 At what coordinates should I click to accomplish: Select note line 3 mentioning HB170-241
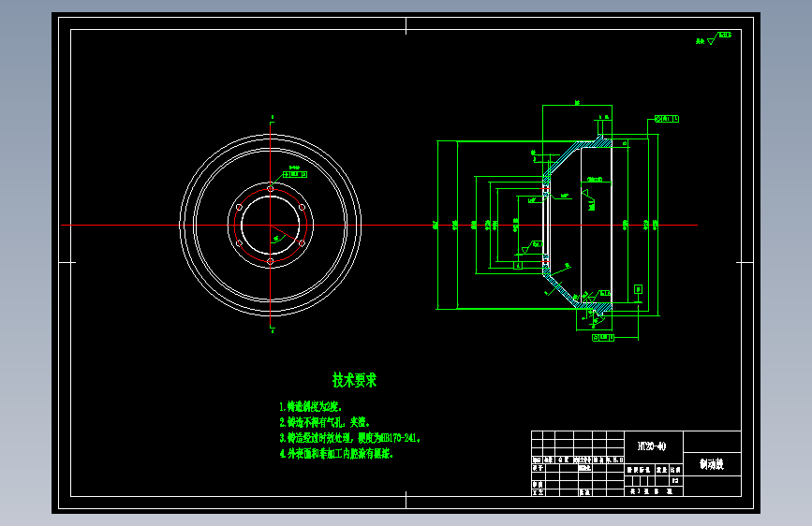(x=349, y=438)
